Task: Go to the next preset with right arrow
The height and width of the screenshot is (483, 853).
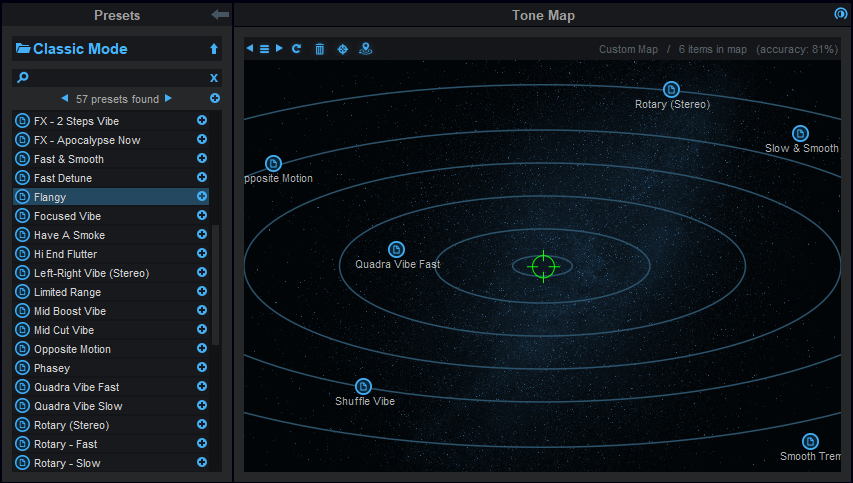Action: 168,99
